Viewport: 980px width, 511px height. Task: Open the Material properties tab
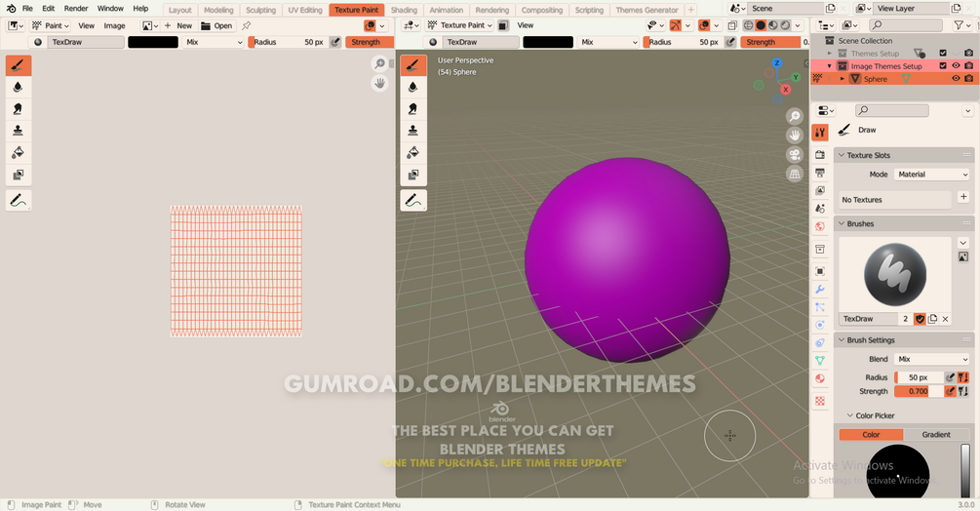(820, 378)
